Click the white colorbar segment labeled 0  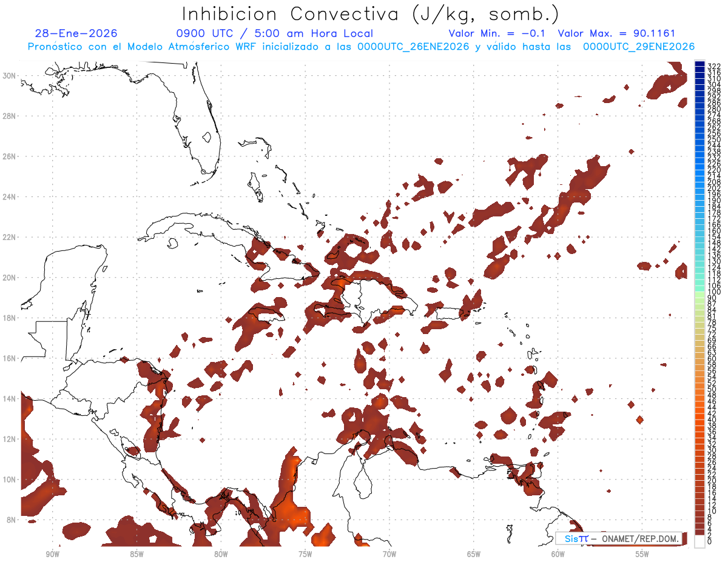[x=699, y=540]
